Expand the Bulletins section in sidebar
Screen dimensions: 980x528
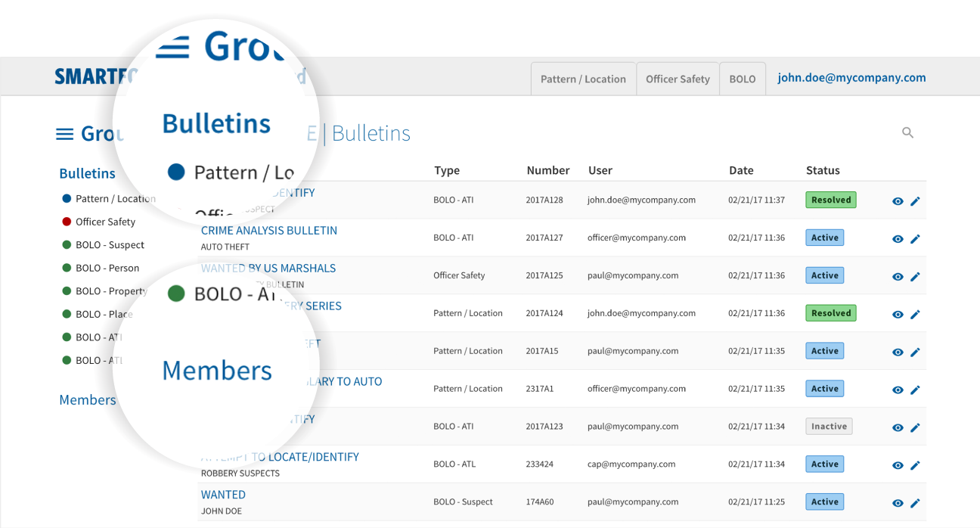click(x=87, y=173)
